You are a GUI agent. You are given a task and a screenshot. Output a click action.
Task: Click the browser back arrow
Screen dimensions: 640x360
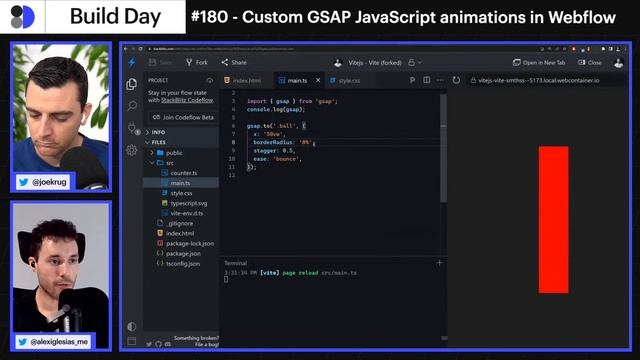(126, 49)
